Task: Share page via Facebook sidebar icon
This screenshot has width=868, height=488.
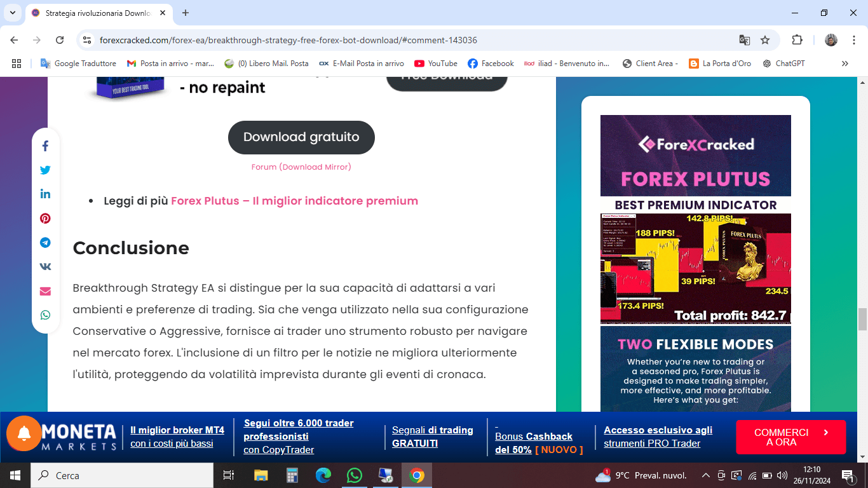Action: click(x=45, y=146)
